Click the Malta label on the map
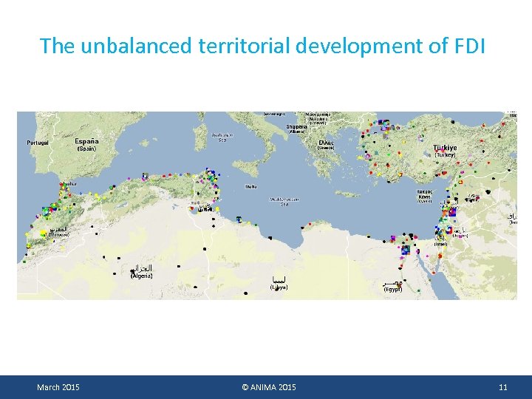 click(x=251, y=187)
